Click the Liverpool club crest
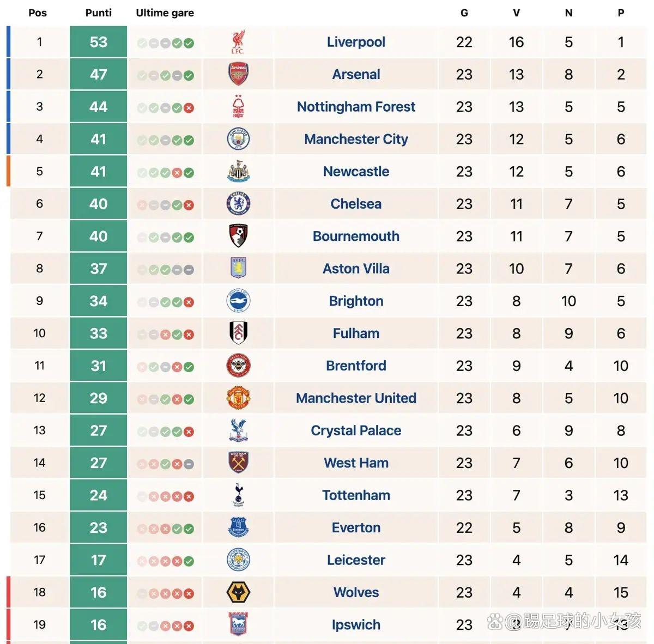The image size is (654, 644). coord(238,42)
